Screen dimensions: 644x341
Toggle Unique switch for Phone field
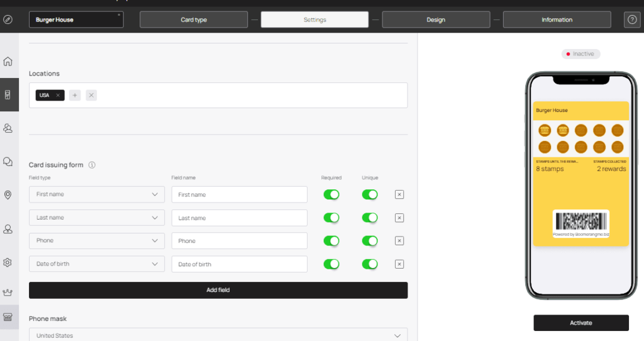pyautogui.click(x=370, y=241)
